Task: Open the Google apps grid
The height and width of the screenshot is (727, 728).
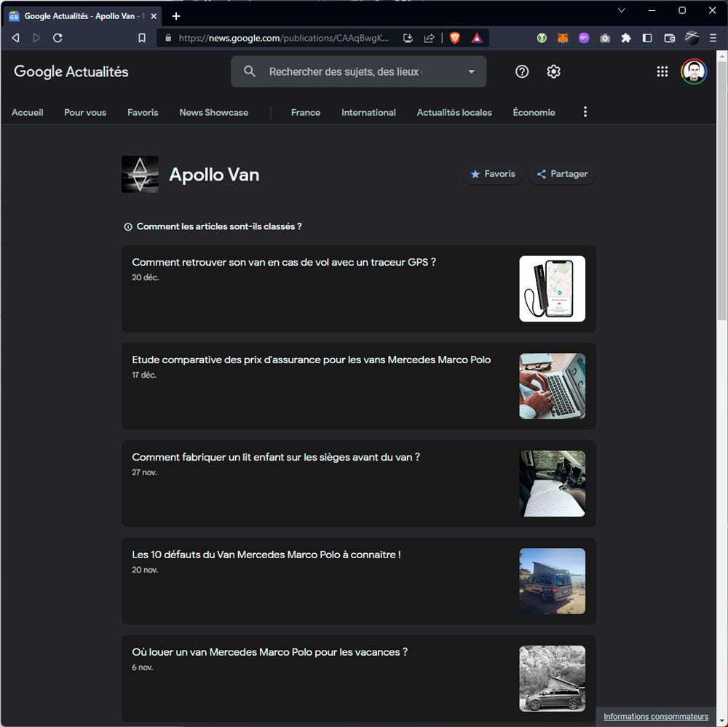Action: pyautogui.click(x=662, y=71)
